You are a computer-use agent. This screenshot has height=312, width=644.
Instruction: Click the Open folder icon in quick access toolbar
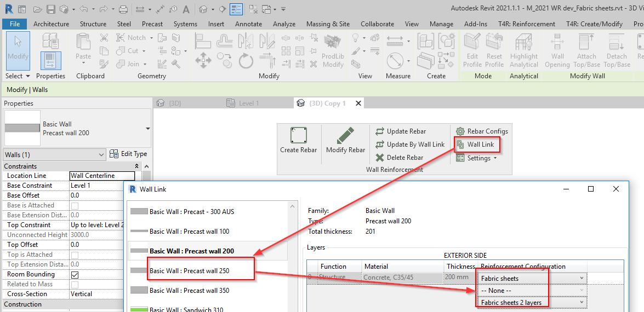[37, 9]
